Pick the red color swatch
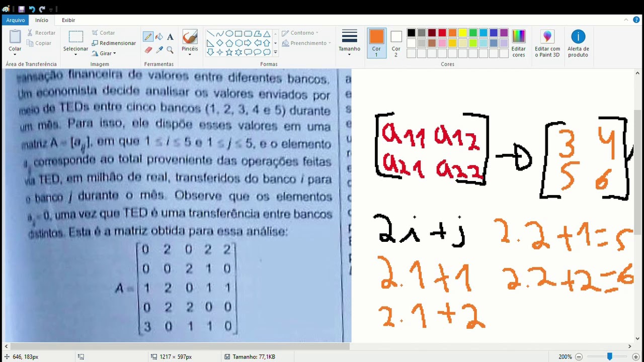 click(442, 33)
